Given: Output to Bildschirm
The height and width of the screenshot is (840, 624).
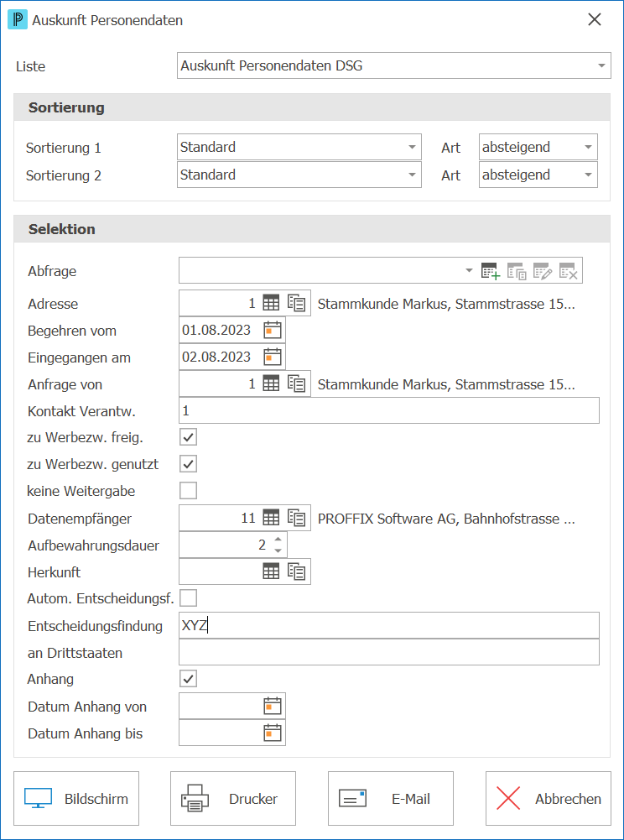Looking at the screenshot, I should coord(76,799).
